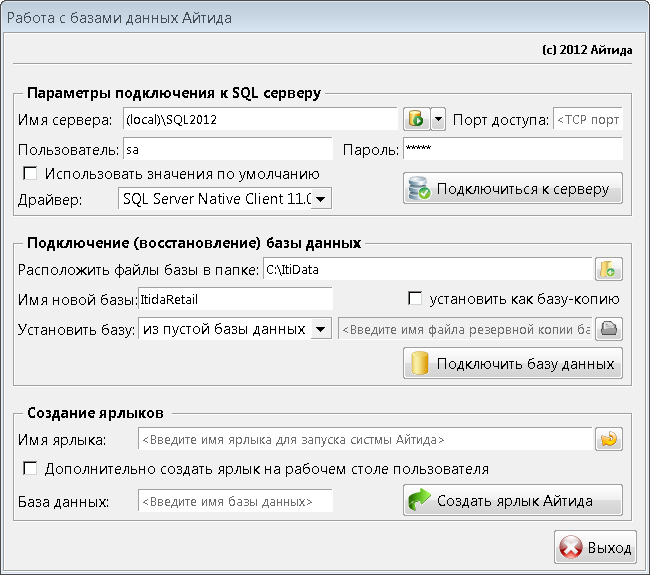Click the Драйвер: label
The image size is (650, 575).
(50, 200)
